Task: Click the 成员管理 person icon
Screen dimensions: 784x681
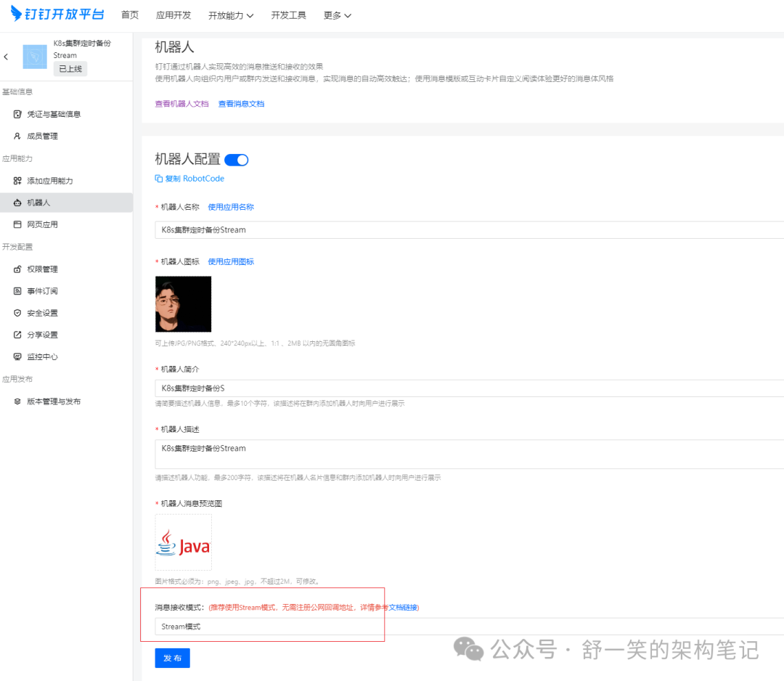Action: coord(17,136)
